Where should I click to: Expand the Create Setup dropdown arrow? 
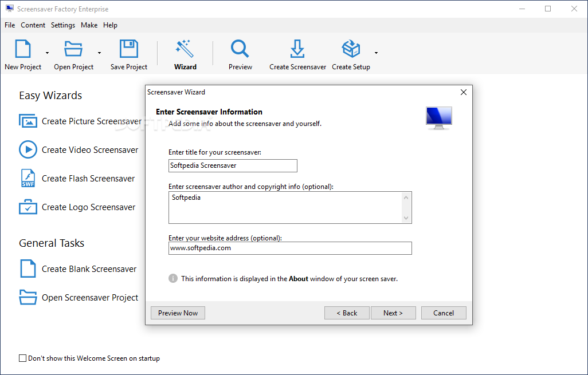(x=376, y=53)
